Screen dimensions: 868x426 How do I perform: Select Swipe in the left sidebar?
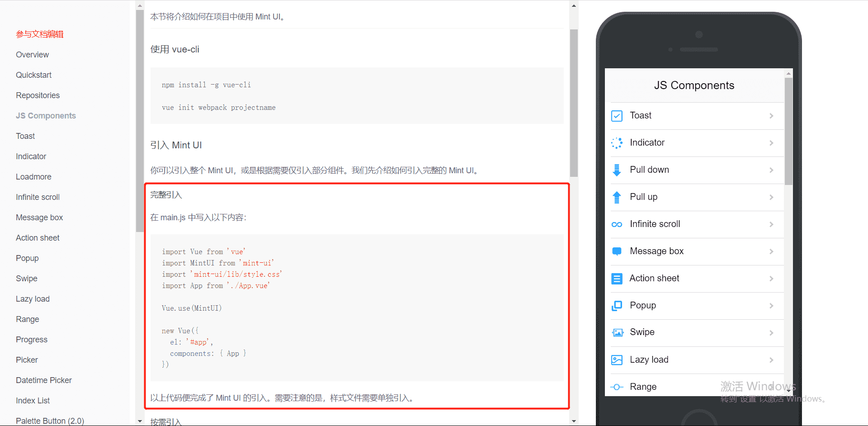pyautogui.click(x=27, y=279)
